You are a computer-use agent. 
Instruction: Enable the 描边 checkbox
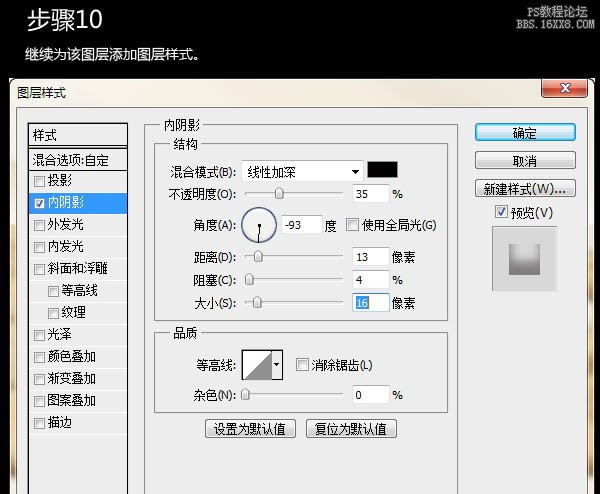39,423
